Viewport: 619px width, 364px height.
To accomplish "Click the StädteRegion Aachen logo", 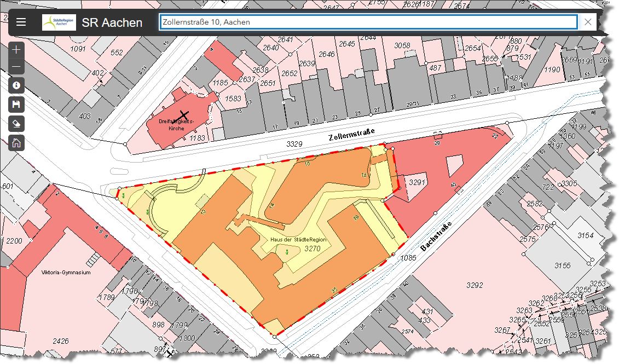I will [59, 22].
